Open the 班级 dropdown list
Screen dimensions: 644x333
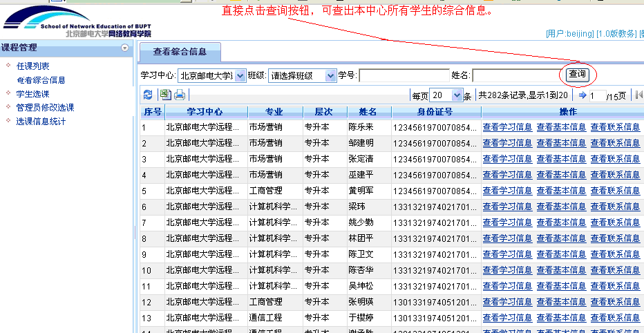pyautogui.click(x=330, y=75)
